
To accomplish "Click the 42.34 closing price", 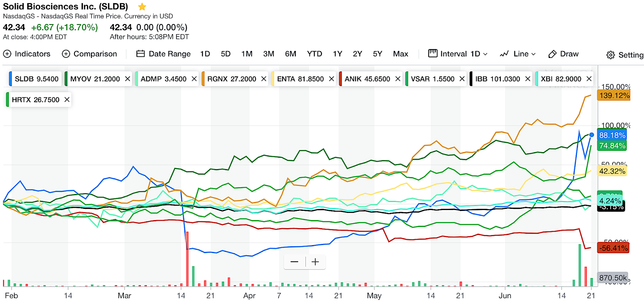I will pyautogui.click(x=14, y=27).
